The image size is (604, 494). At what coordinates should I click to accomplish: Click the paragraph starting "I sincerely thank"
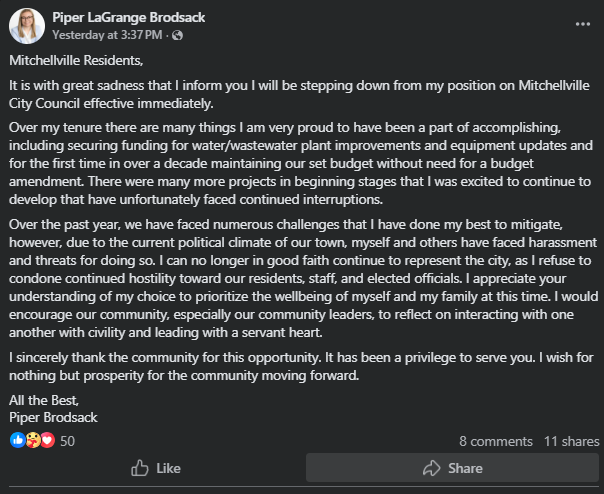tap(300, 366)
